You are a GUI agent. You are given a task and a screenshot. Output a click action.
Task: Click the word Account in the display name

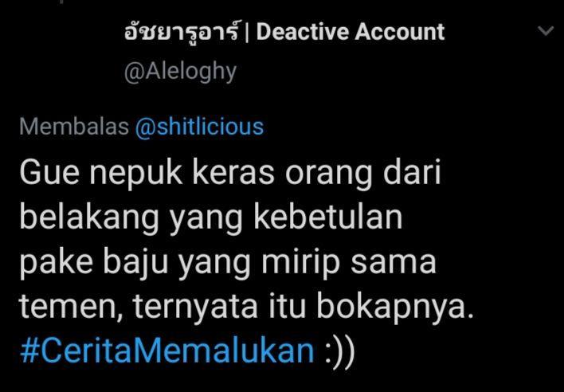point(400,32)
